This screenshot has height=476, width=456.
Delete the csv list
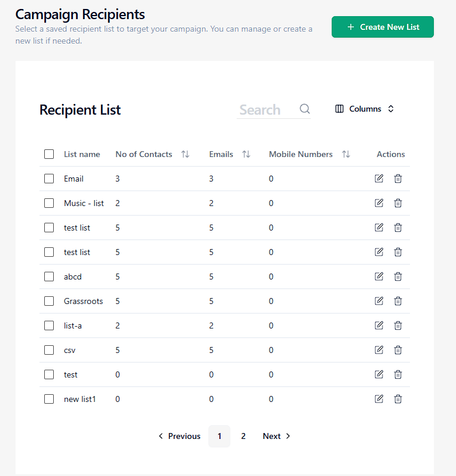click(398, 350)
